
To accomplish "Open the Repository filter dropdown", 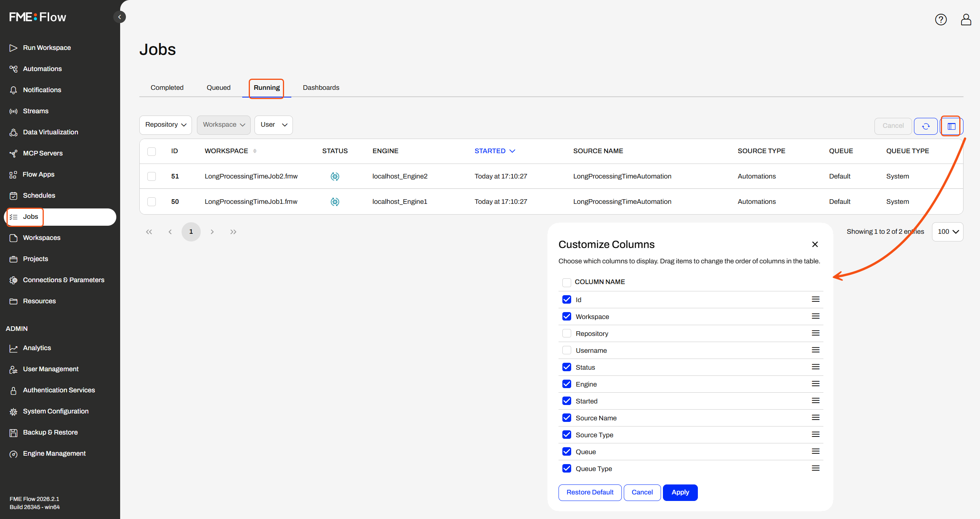I will (165, 125).
